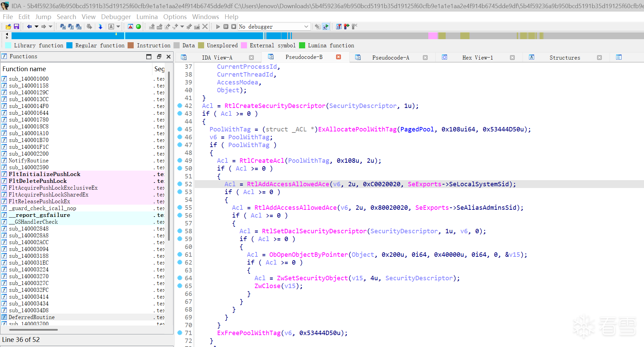This screenshot has width=644, height=347.
Task: Open the Lumina menu
Action: coord(147,17)
